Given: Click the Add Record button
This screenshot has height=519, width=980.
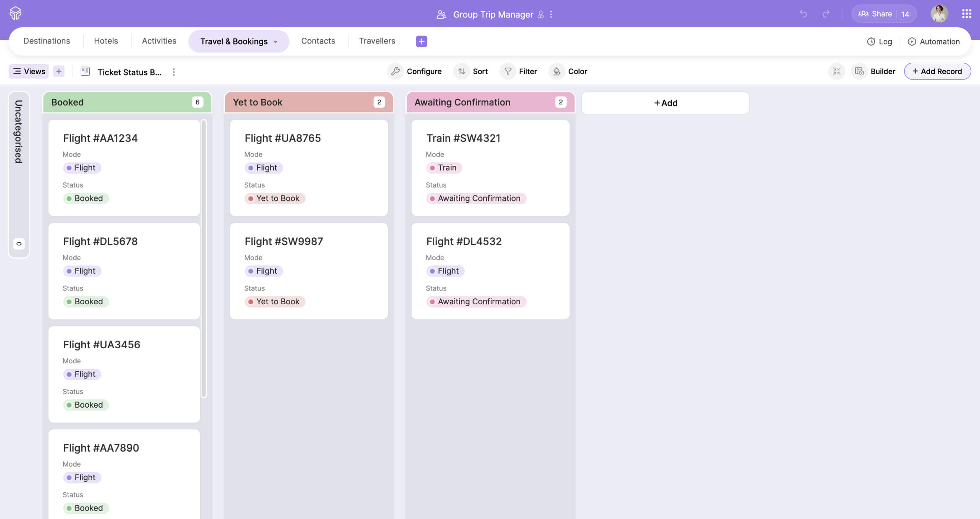Looking at the screenshot, I should (937, 71).
